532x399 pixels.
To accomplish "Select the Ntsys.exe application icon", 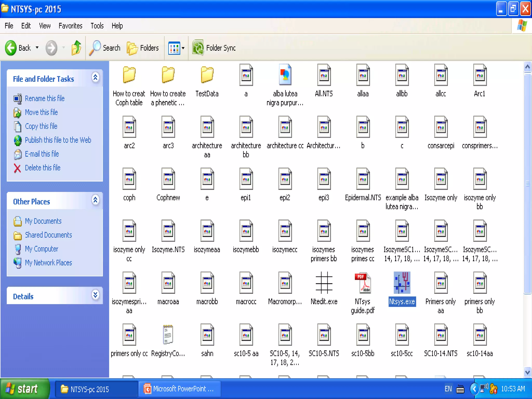I will (402, 283).
